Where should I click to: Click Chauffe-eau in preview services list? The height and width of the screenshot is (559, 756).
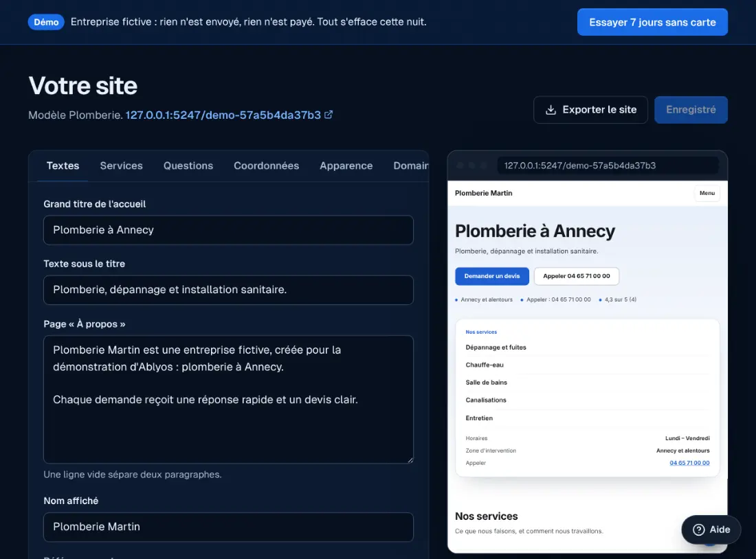484,365
